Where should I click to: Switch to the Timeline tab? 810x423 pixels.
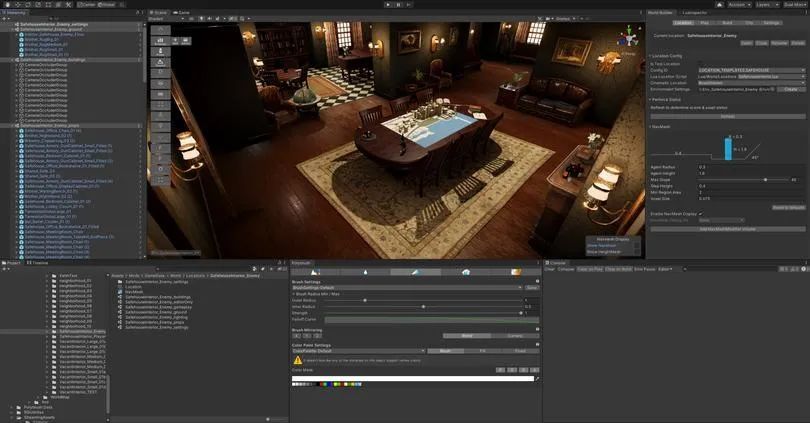(37, 263)
